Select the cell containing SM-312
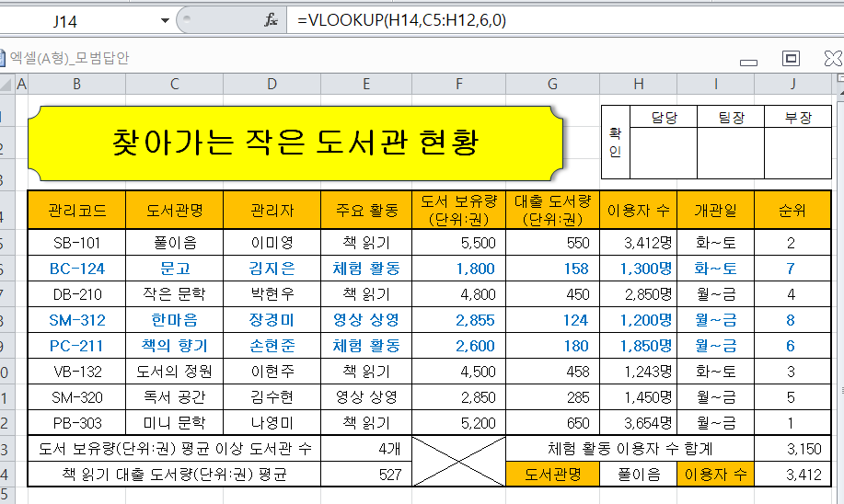The height and width of the screenshot is (504, 844). pyautogui.click(x=76, y=320)
